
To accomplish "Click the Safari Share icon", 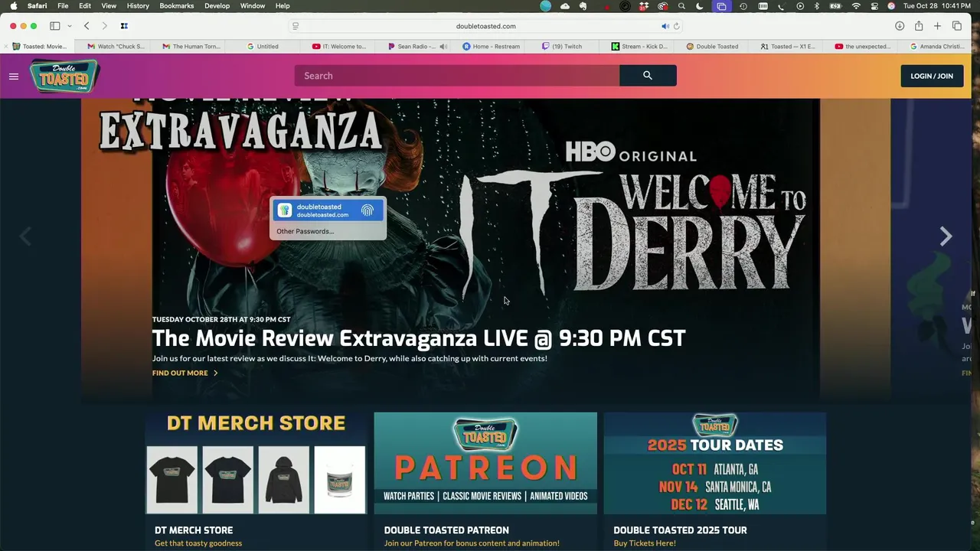I will point(919,26).
